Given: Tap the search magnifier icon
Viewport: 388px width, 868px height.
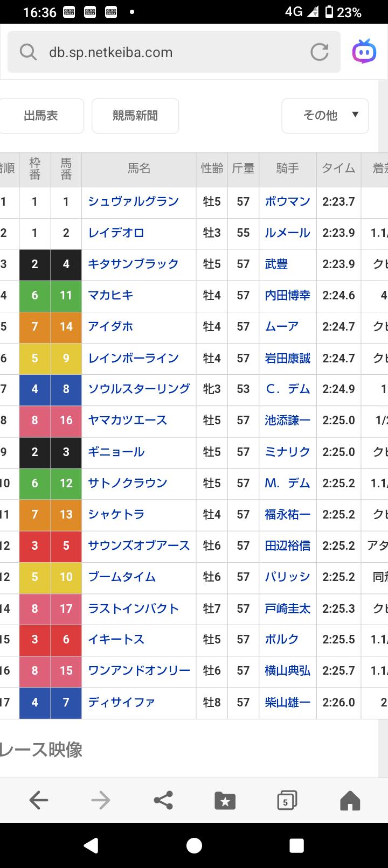Looking at the screenshot, I should click(28, 52).
